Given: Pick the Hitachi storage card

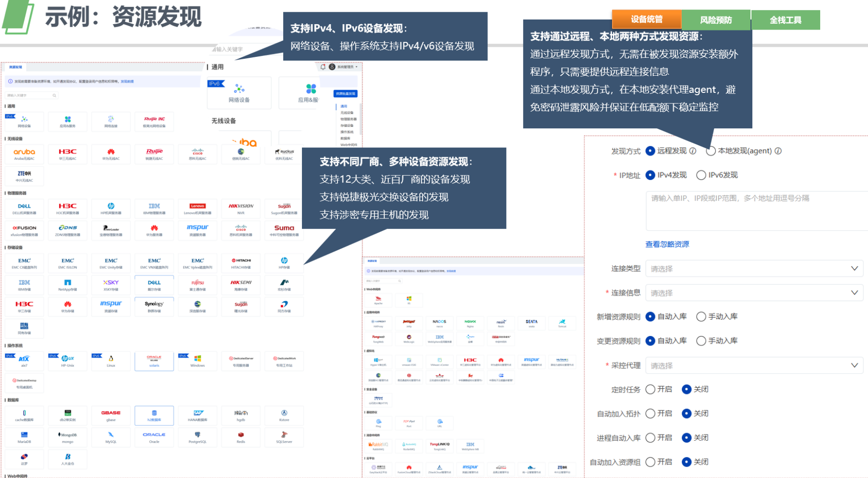Looking at the screenshot, I should pos(241,264).
